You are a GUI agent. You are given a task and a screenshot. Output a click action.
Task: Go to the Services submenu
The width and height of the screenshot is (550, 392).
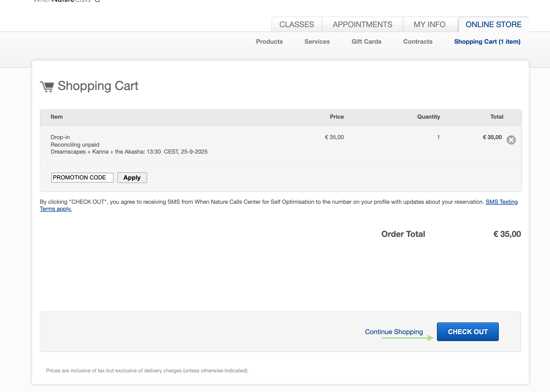(x=317, y=42)
